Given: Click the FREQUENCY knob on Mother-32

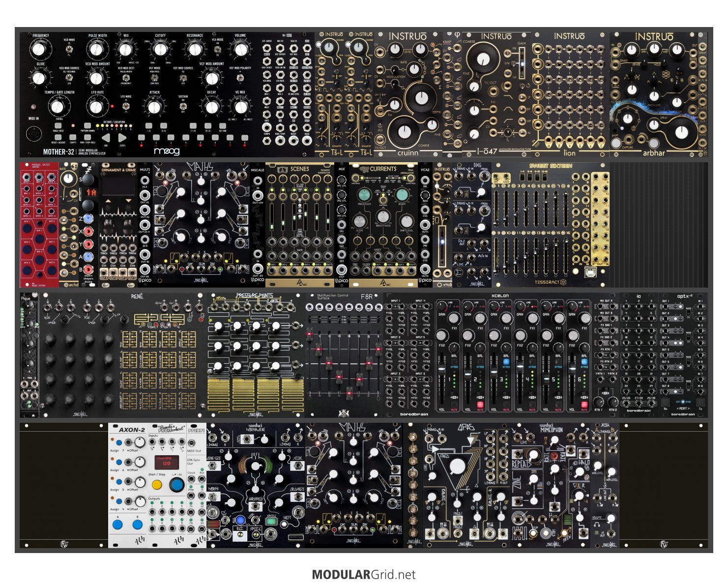Looking at the screenshot, I should click(x=40, y=49).
